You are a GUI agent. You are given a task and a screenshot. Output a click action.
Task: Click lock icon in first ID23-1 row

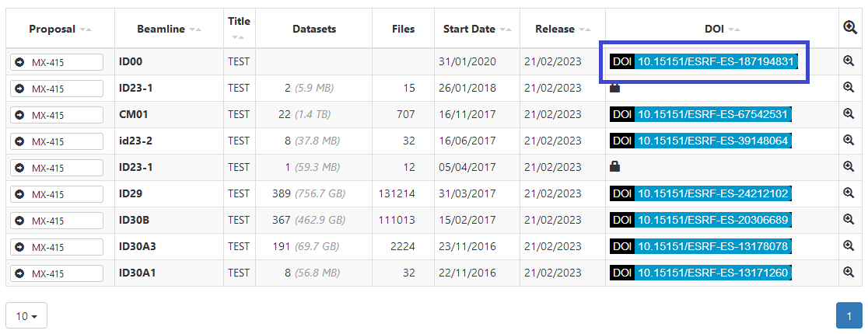[615, 88]
